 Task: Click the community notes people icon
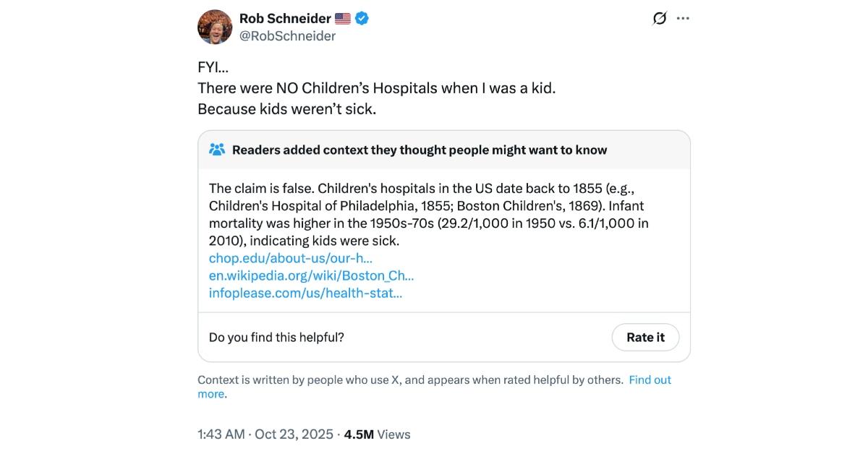coord(217,150)
